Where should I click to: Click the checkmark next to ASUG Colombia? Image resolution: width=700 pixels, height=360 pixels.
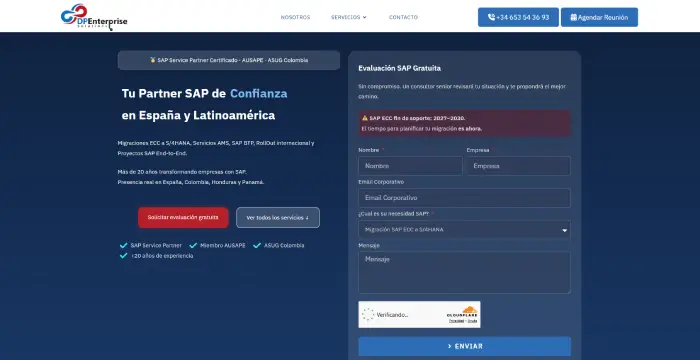257,245
